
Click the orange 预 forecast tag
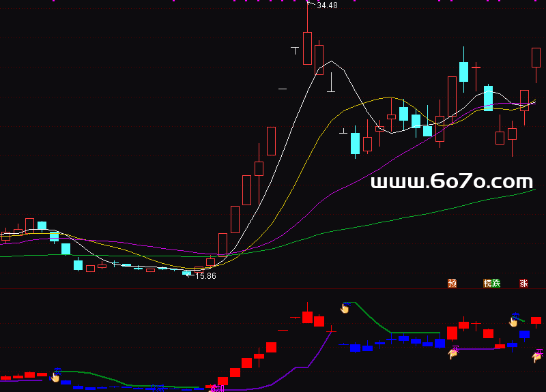(452, 283)
